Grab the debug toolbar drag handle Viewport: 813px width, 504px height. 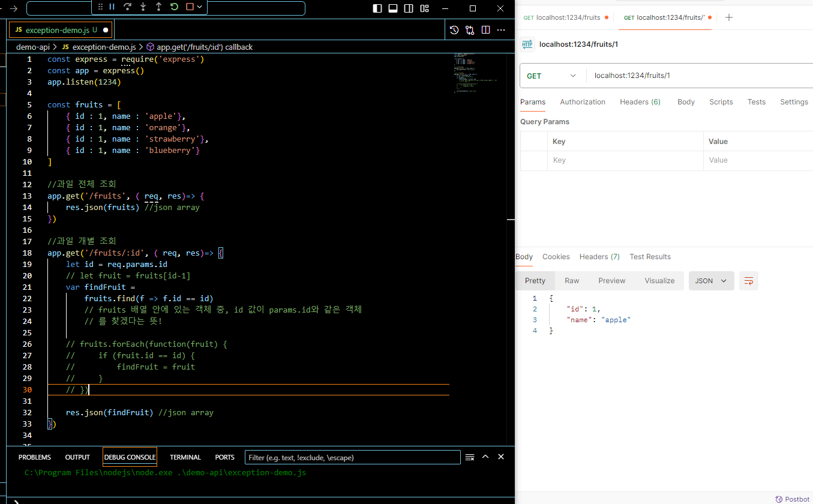point(100,7)
